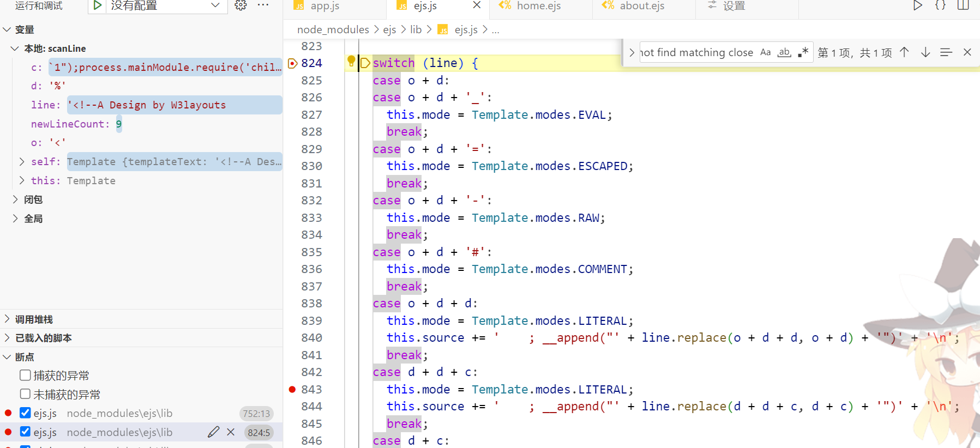The height and width of the screenshot is (448, 980).
Task: Close the find widget
Action: click(967, 52)
